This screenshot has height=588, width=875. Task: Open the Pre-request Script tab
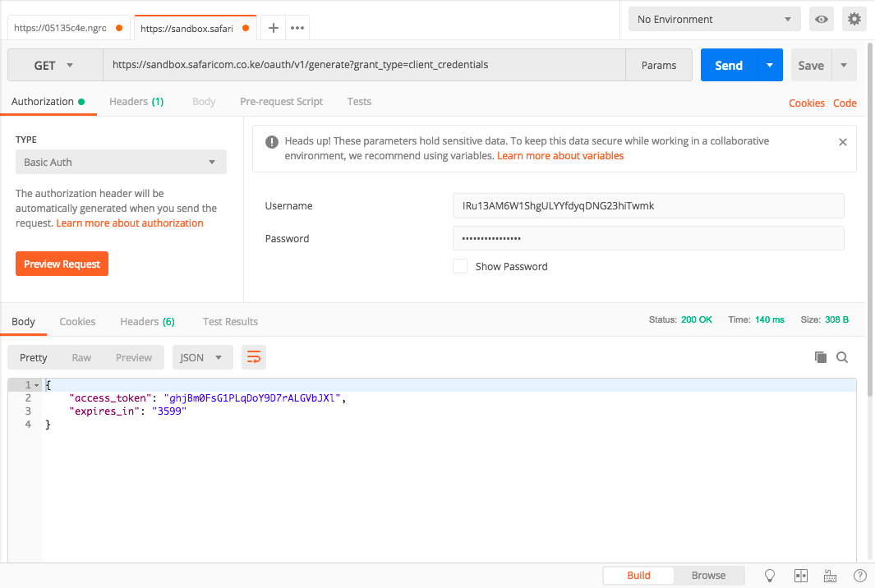click(x=281, y=102)
